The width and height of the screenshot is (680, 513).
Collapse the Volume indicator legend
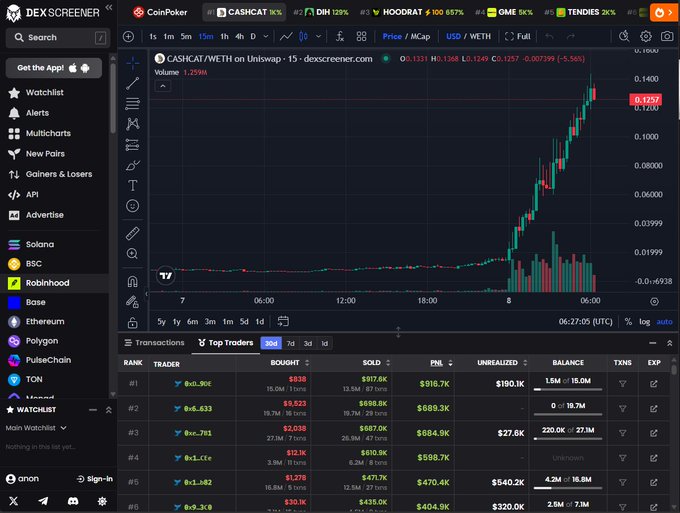163,86
